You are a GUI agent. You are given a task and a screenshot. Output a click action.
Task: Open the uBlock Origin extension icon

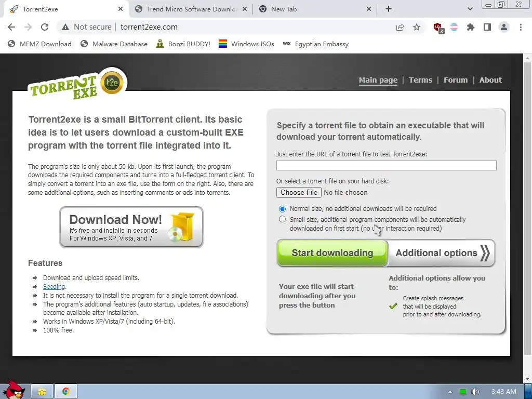(438, 28)
